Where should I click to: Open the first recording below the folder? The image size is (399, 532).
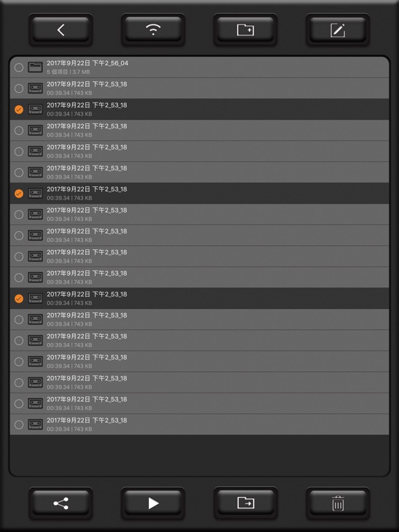click(199, 89)
